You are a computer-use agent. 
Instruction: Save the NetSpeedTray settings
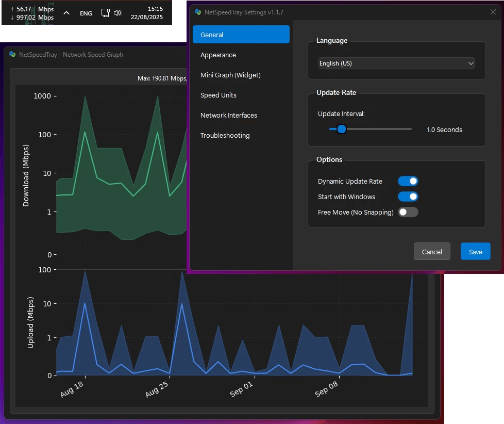475,251
